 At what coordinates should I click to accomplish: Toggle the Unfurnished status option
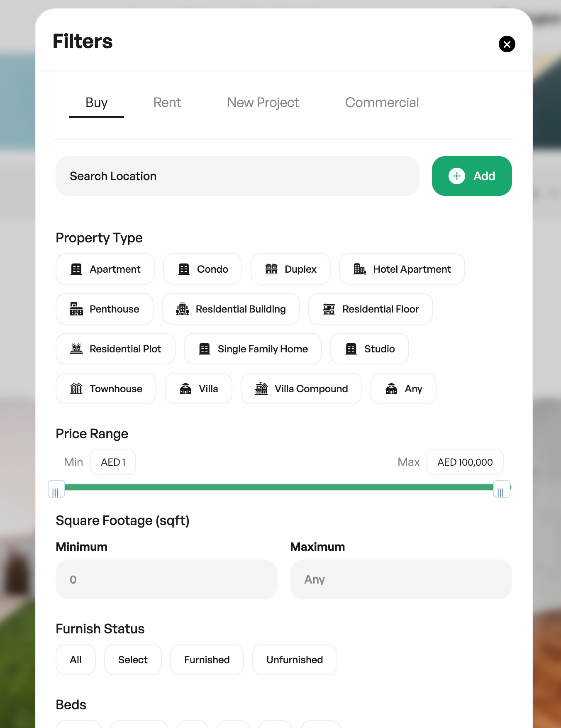295,660
